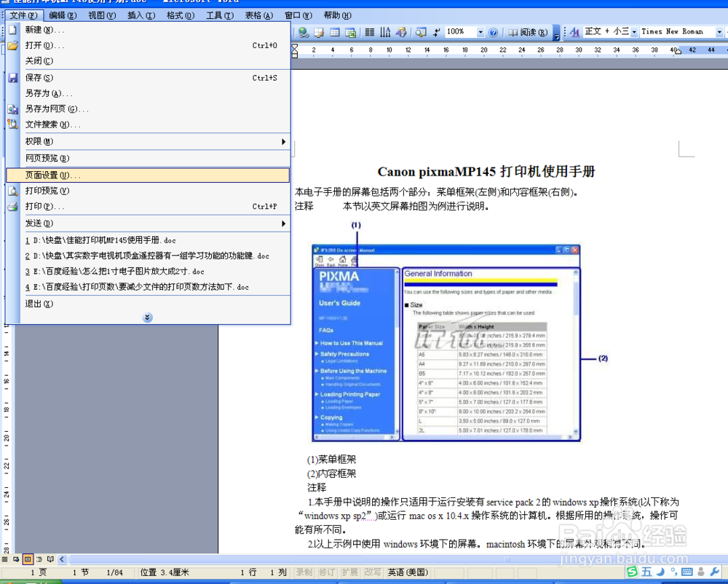Toggle 录制 (Record macro) in status bar
Screen dimensions: 728x584
click(304, 572)
